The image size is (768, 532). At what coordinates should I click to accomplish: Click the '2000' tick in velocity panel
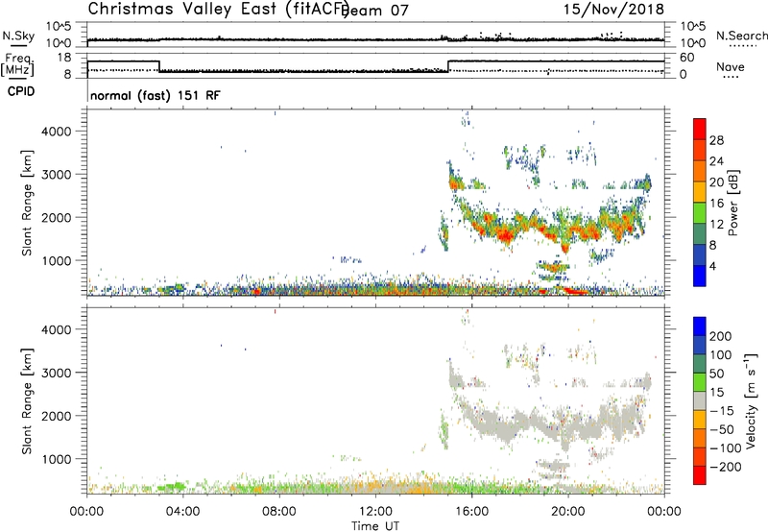pos(57,416)
